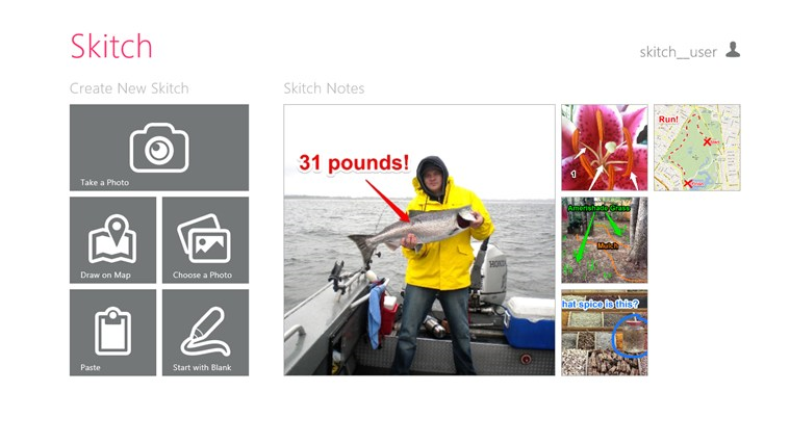Click the Choose a Photo label
Screen dimensions: 790x444
click(x=202, y=275)
